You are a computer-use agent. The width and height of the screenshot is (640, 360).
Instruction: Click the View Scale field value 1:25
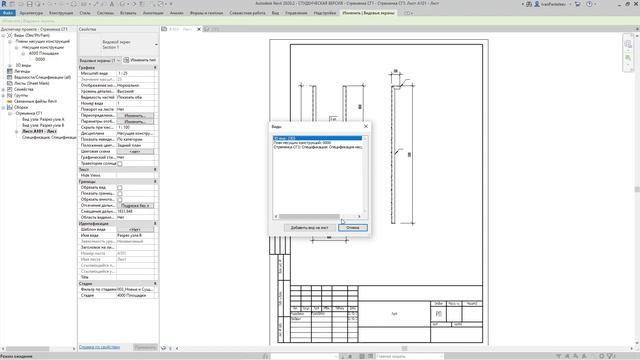136,73
